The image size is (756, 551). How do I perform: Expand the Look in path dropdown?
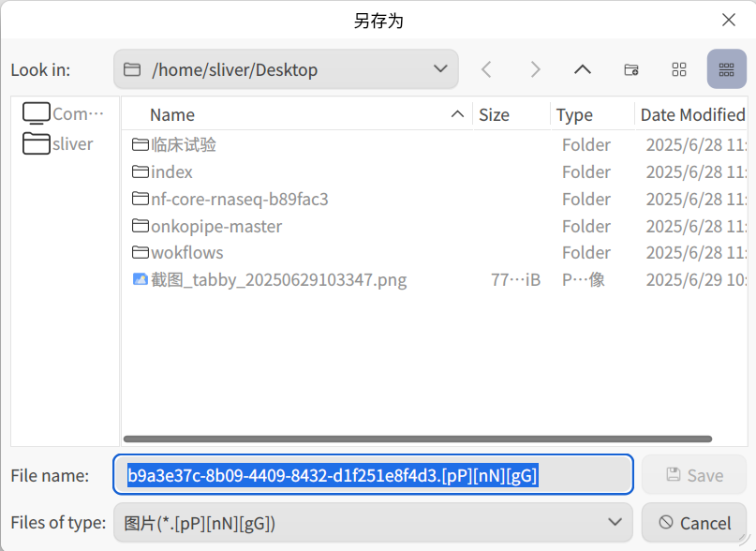440,69
